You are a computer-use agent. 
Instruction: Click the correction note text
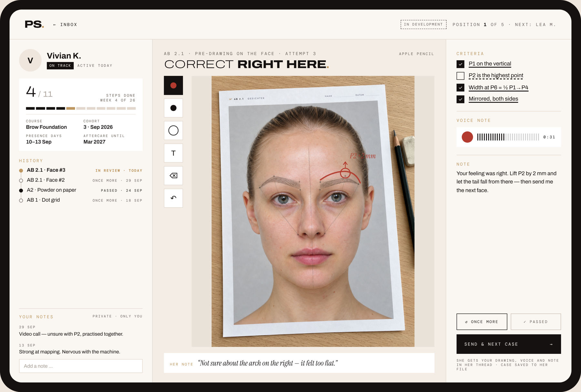[506, 182]
